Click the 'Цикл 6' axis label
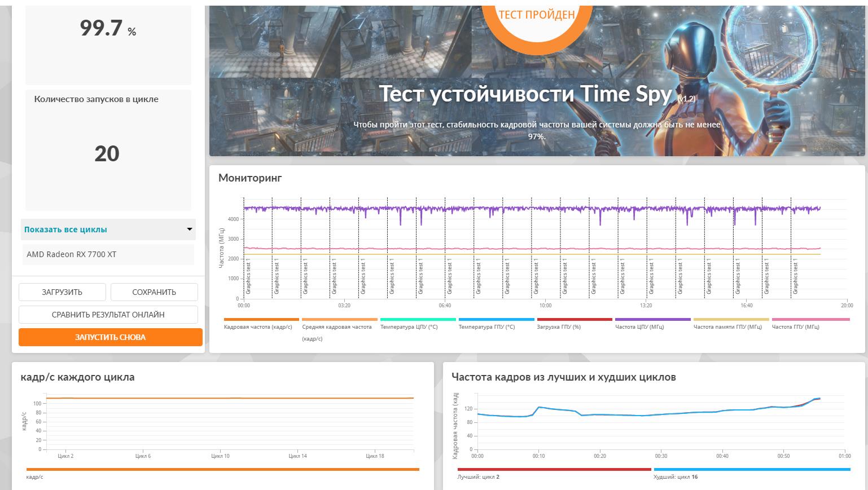The width and height of the screenshot is (868, 490). (x=143, y=456)
